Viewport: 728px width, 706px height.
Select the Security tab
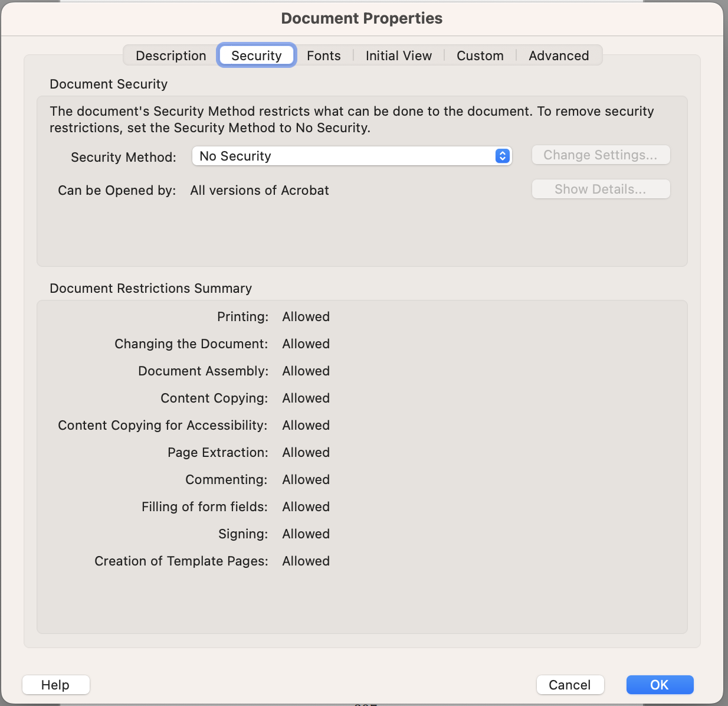(257, 55)
